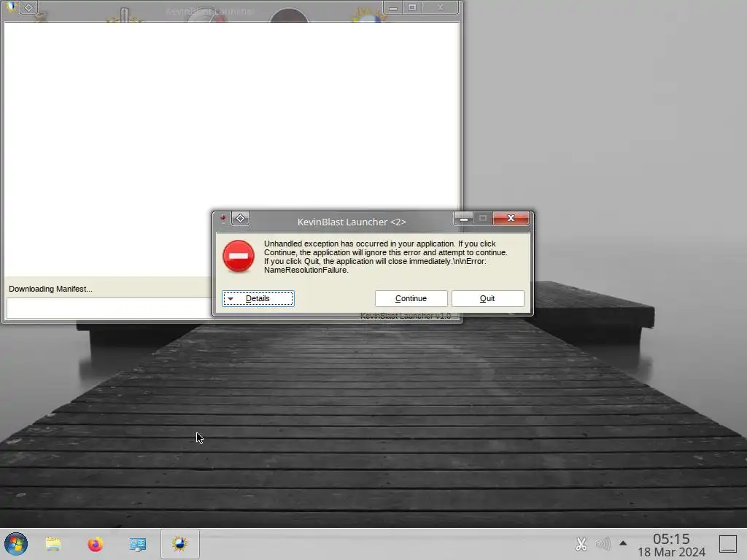Viewport: 747px width, 560px height.
Task: Click the KevinBlast Launcher <2> title bar
Action: click(x=352, y=222)
